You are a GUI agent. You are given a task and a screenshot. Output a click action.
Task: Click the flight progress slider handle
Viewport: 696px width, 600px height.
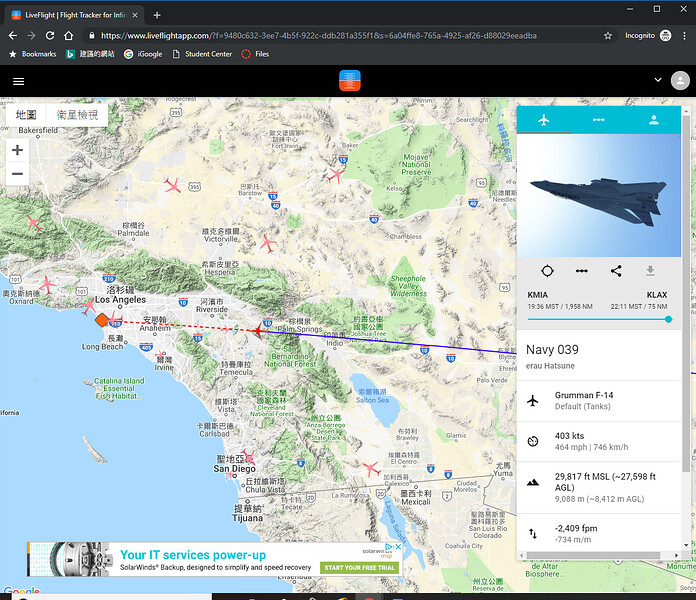coord(668,319)
